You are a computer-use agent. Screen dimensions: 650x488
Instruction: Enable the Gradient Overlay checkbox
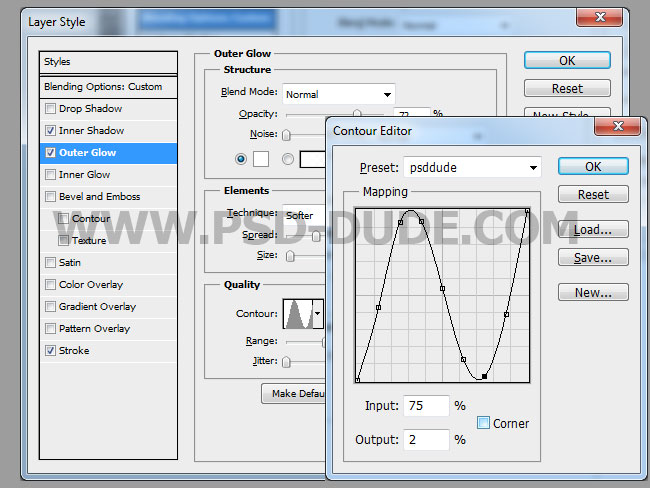point(50,306)
